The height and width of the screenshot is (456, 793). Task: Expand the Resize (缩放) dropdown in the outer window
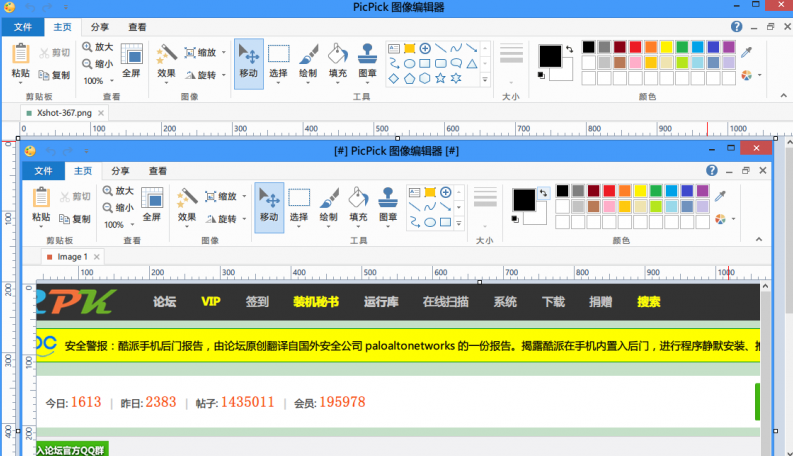(x=224, y=53)
